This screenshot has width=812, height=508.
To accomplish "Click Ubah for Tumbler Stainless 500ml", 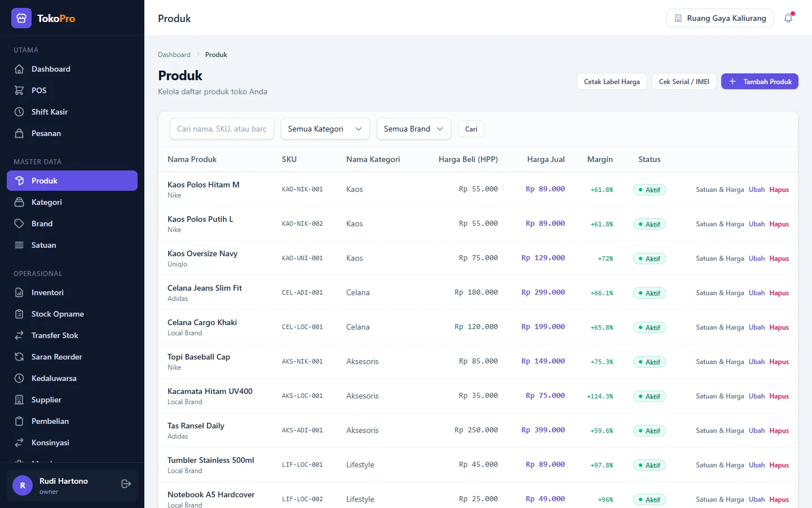I will pos(757,465).
